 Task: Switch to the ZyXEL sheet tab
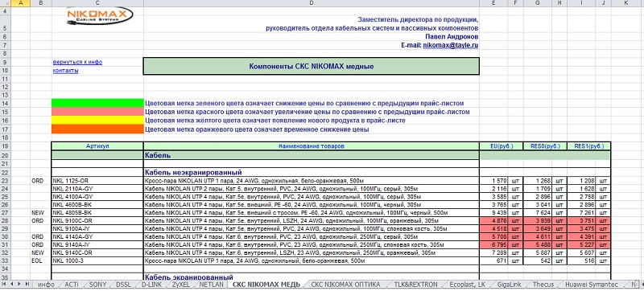point(180,285)
